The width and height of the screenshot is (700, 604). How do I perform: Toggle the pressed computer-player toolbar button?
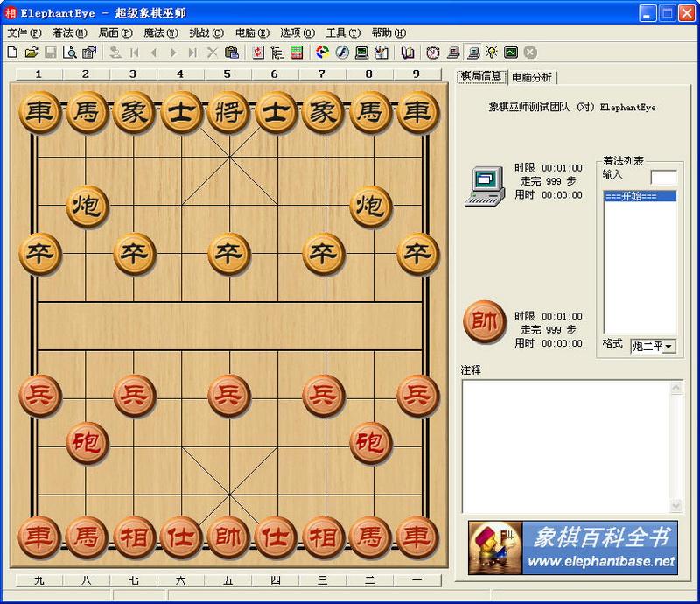(472, 53)
